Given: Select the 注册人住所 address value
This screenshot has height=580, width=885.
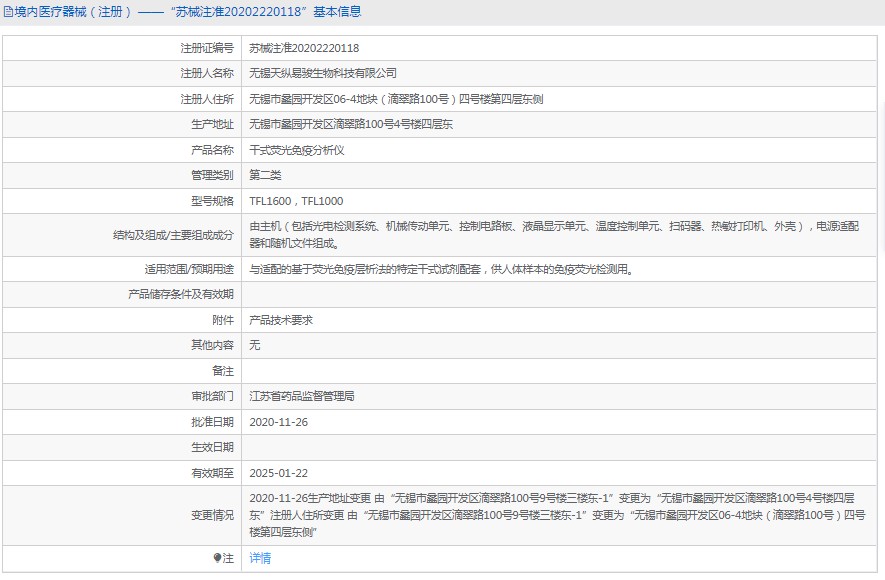Looking at the screenshot, I should (396, 99).
